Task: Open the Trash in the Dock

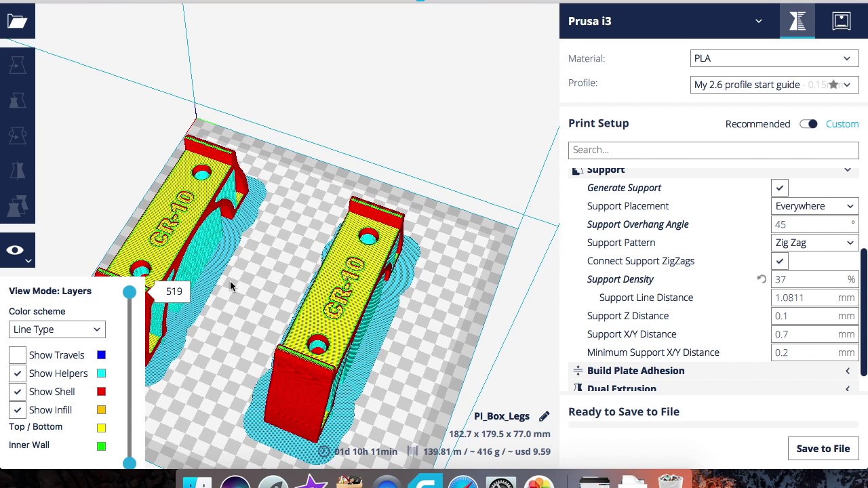Action: coord(671,481)
